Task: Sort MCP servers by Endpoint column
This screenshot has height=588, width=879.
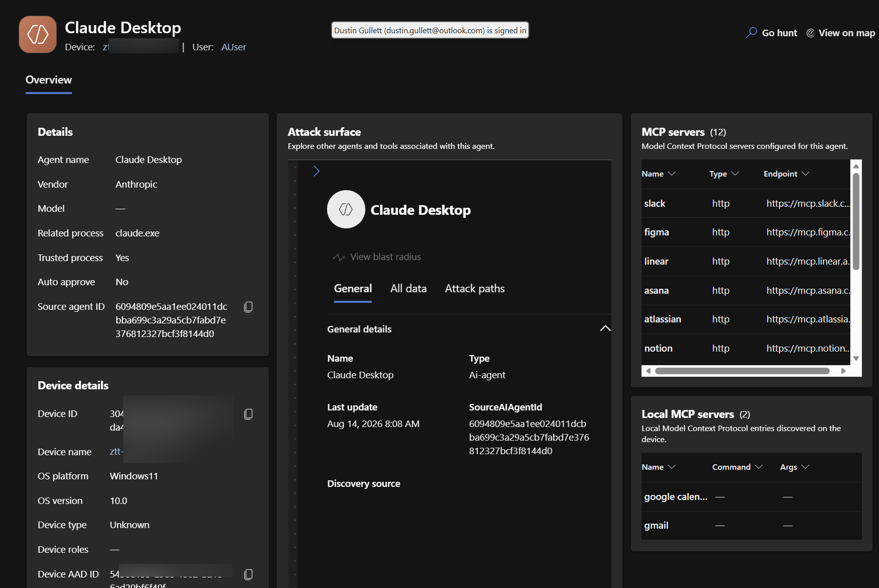Action: [x=786, y=174]
